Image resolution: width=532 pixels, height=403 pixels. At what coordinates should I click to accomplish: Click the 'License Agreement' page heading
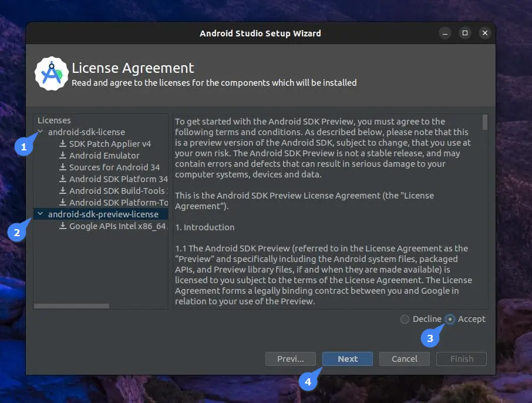133,68
